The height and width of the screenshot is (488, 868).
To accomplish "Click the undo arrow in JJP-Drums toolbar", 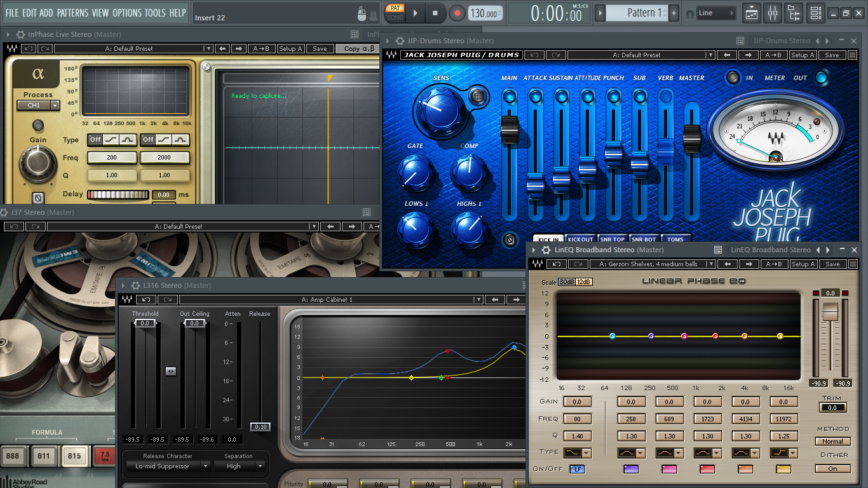I will pyautogui.click(x=535, y=55).
